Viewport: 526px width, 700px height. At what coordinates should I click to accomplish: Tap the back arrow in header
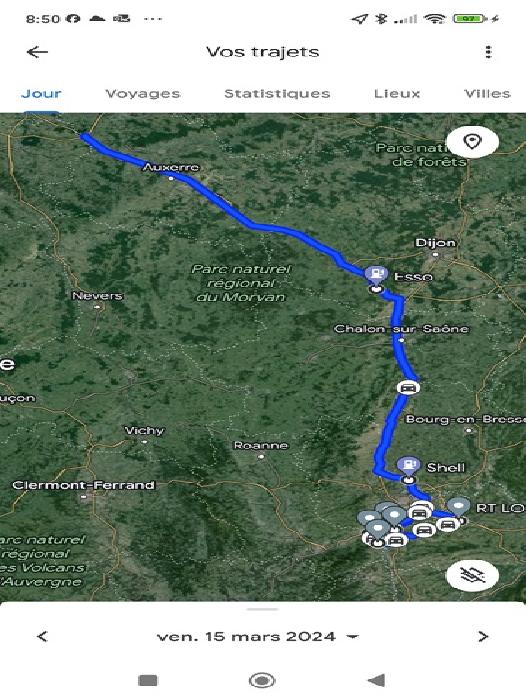coord(38,52)
